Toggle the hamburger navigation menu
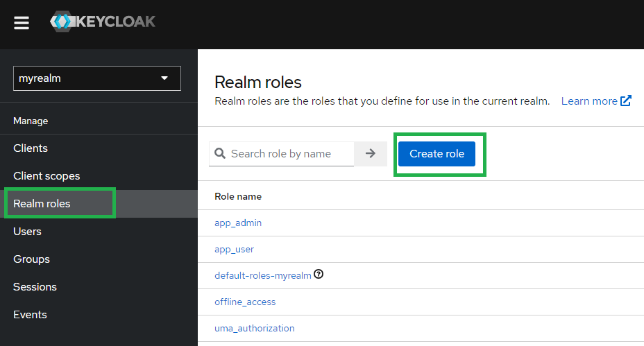 22,23
